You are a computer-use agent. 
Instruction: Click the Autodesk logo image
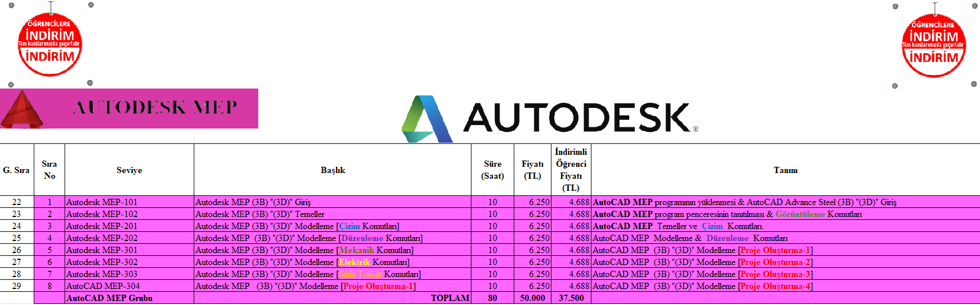click(x=550, y=118)
